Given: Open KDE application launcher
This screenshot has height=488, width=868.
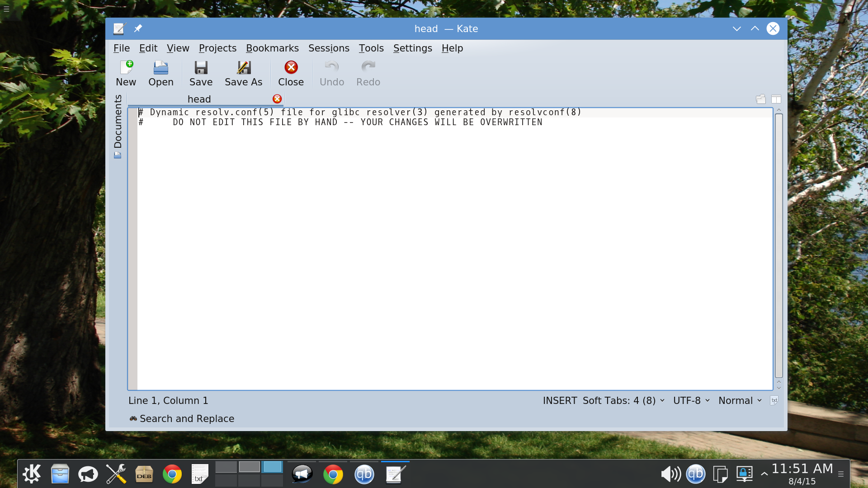Looking at the screenshot, I should click(x=32, y=474).
